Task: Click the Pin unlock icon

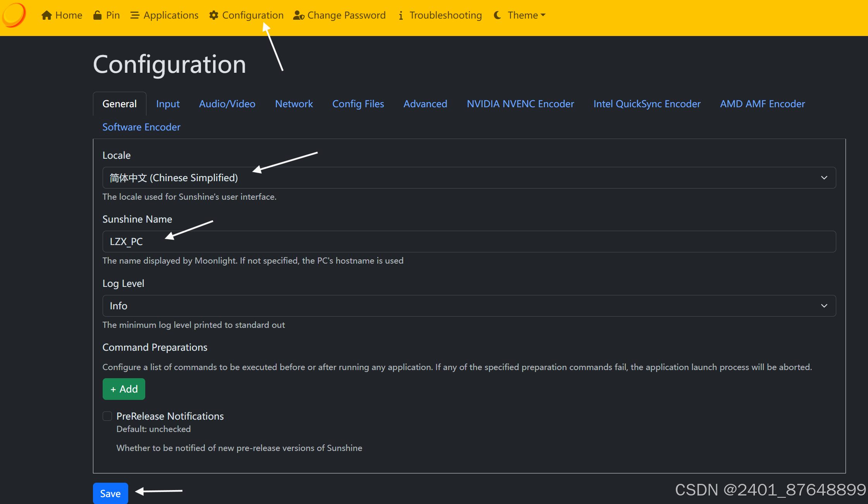Action: 97,15
